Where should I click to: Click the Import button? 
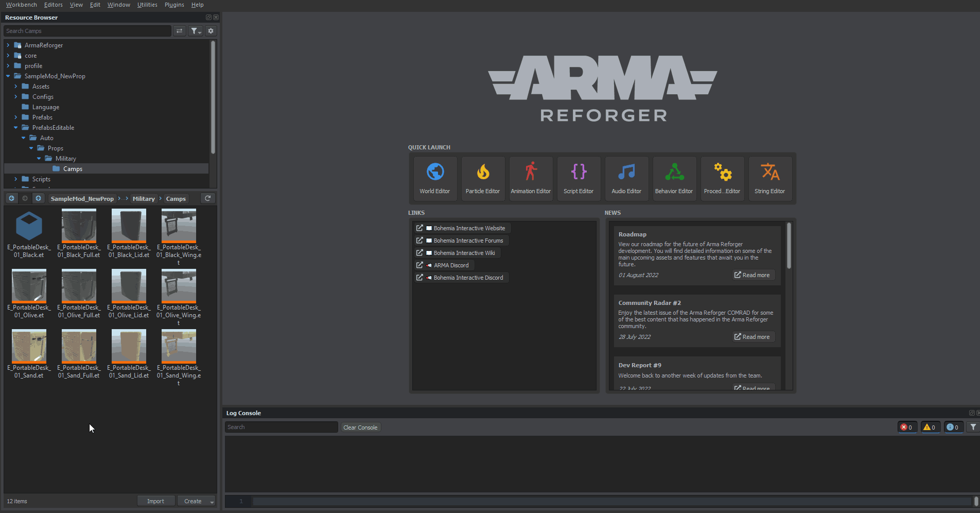[155, 501]
